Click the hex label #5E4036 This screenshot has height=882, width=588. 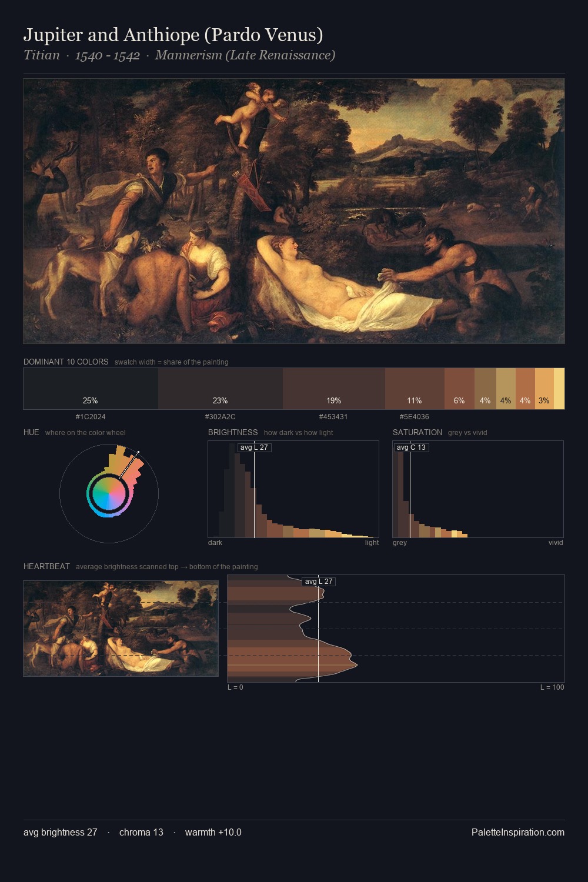[415, 417]
